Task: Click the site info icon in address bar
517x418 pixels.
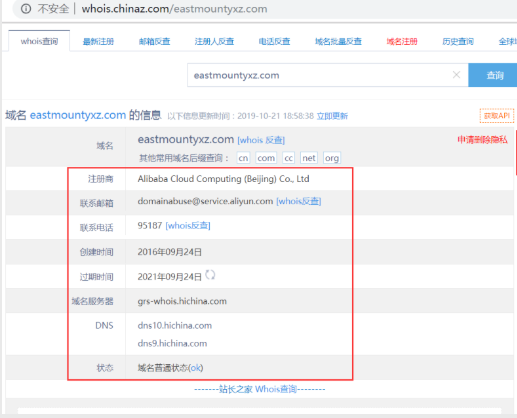Action: click(x=26, y=9)
